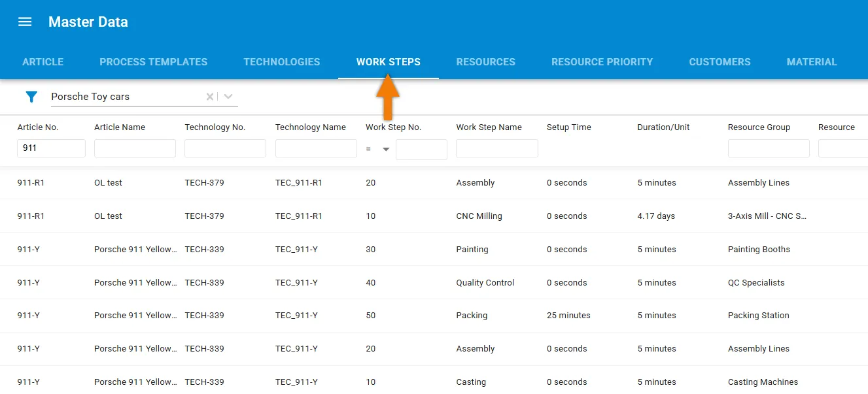Clear the Porsche Toy cars filter selection

click(x=210, y=97)
